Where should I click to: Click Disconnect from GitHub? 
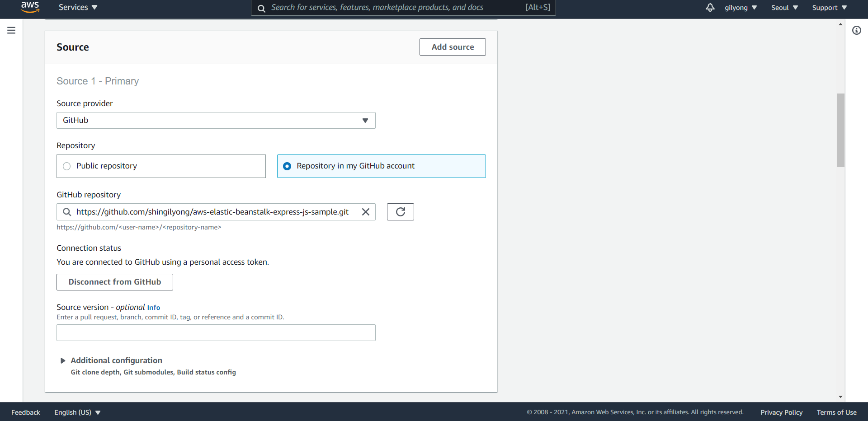click(x=115, y=282)
